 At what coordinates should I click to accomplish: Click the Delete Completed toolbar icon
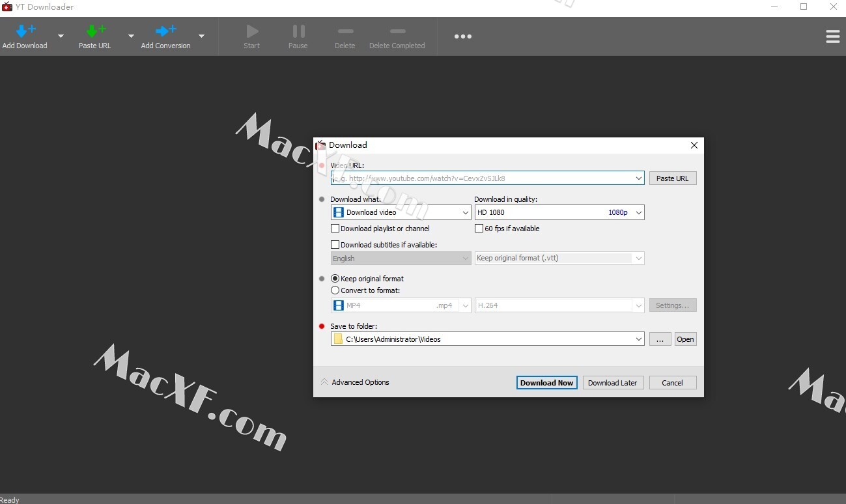tap(397, 31)
